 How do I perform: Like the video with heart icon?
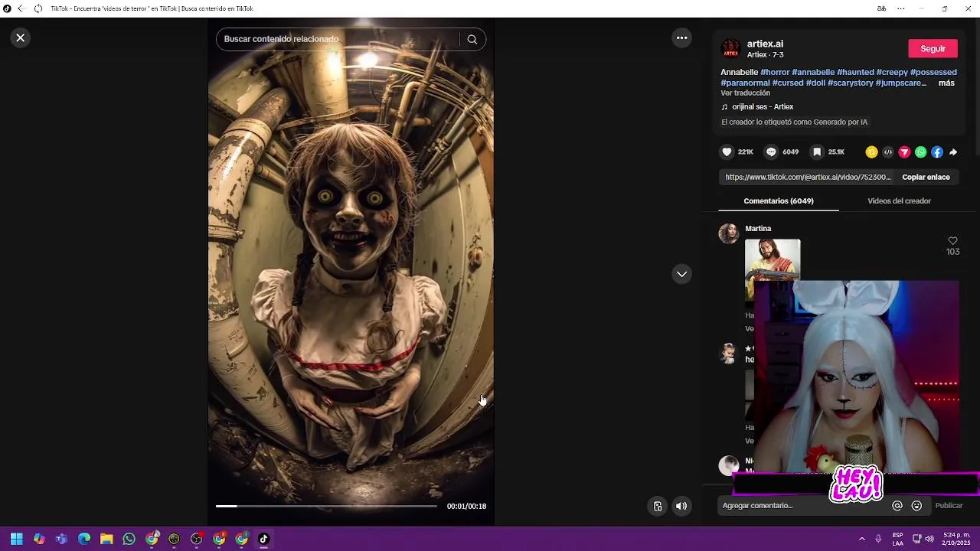(x=727, y=152)
